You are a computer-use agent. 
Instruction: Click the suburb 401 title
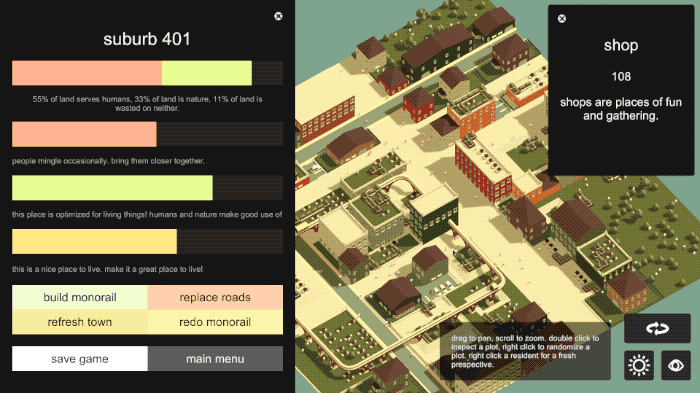pos(147,39)
